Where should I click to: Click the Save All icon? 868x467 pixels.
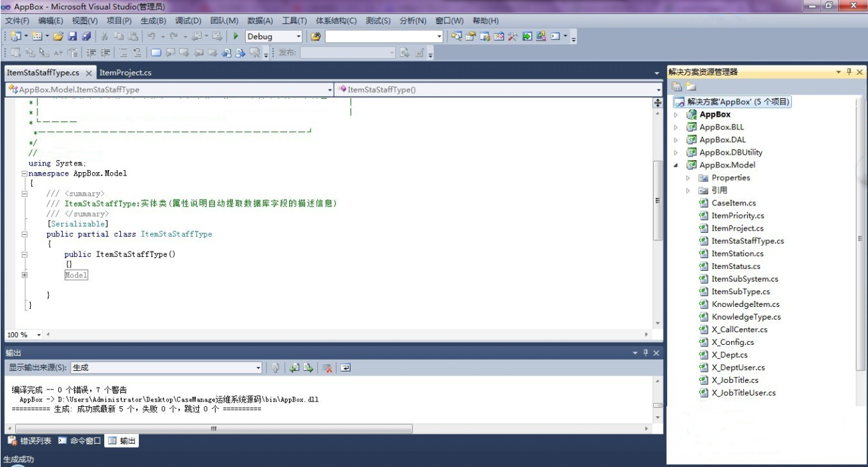[x=86, y=37]
